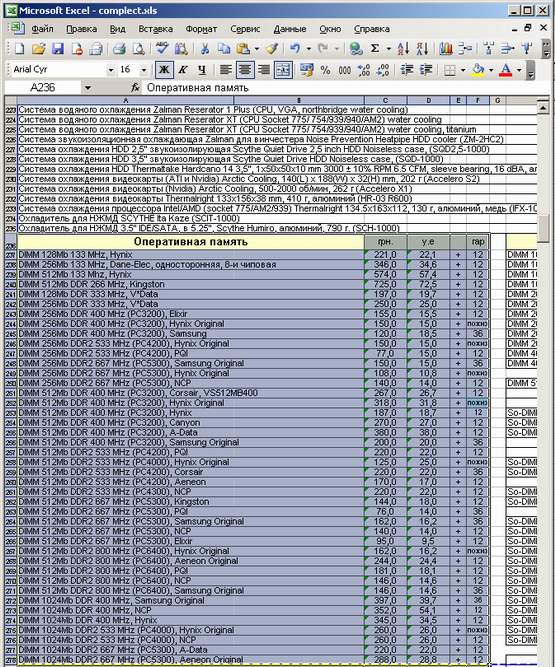The width and height of the screenshot is (555, 667).
Task: Click the vertical scrollbar up arrow
Action: tap(543, 108)
